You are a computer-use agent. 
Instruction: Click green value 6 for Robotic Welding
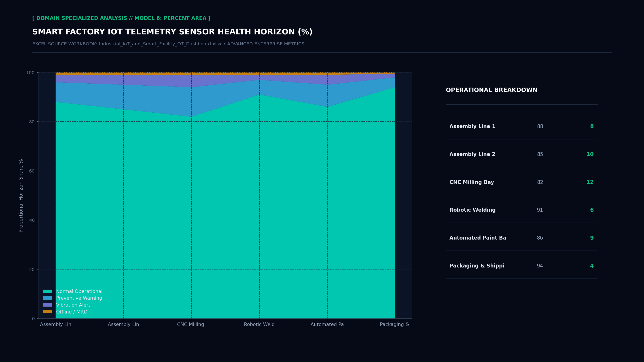click(592, 210)
